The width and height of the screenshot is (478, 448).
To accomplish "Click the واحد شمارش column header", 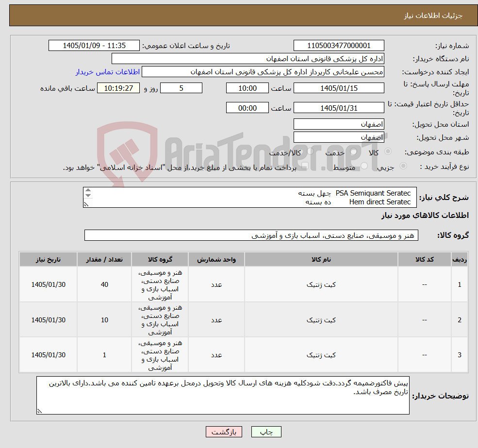I will (x=216, y=259).
